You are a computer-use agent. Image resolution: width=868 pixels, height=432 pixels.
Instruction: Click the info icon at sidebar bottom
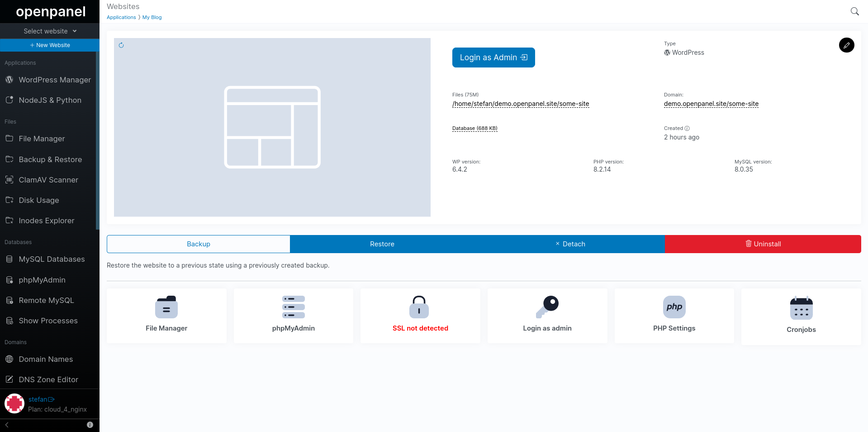[90, 425]
